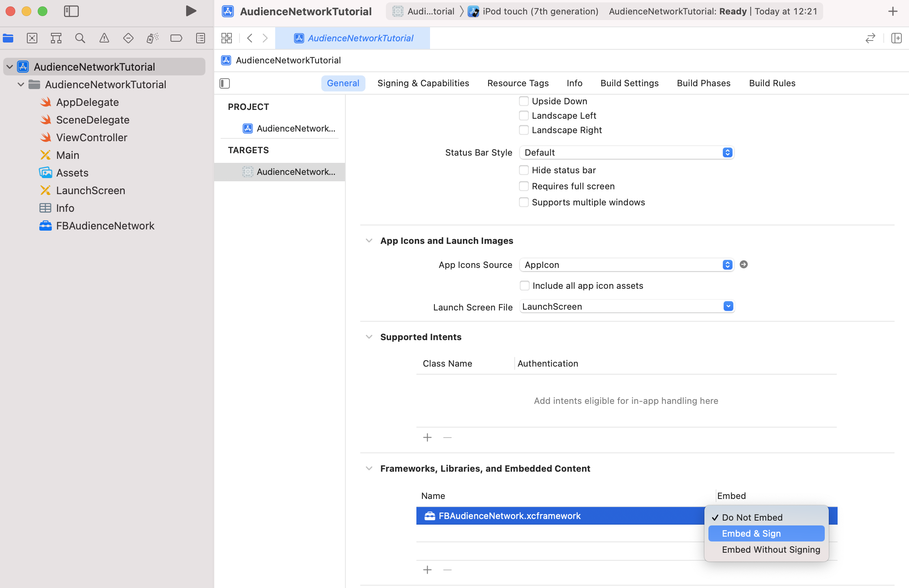Click the editor options swap arrows icon
Image resolution: width=909 pixels, height=588 pixels.
tap(870, 38)
